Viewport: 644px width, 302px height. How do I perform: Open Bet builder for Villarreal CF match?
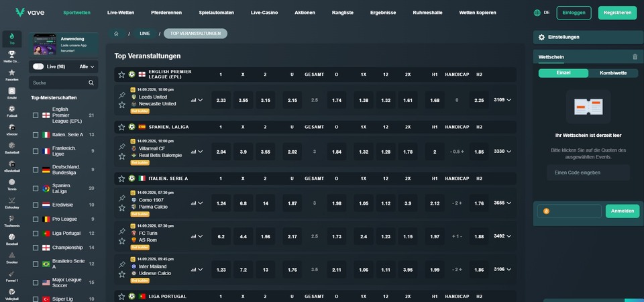tap(140, 162)
